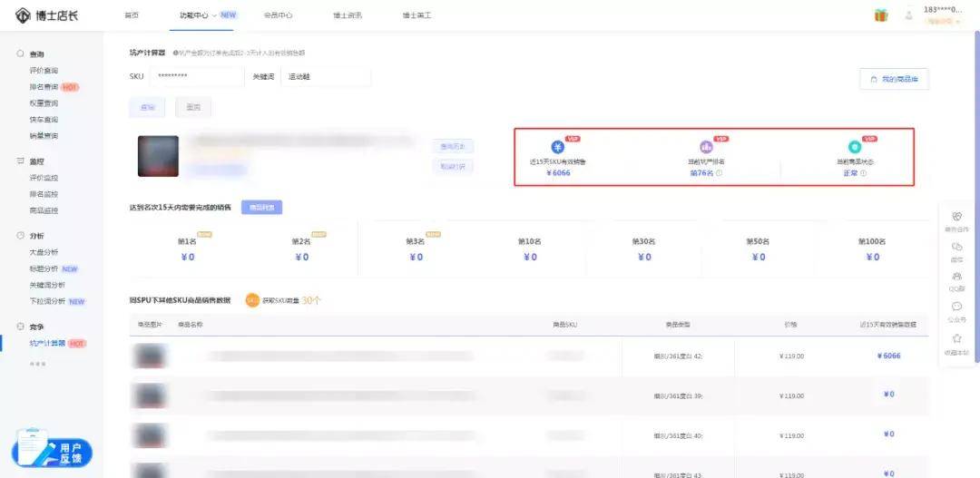The width and height of the screenshot is (980, 478).
Task: Expand the 功能中心 dropdown menu
Action: pyautogui.click(x=213, y=15)
